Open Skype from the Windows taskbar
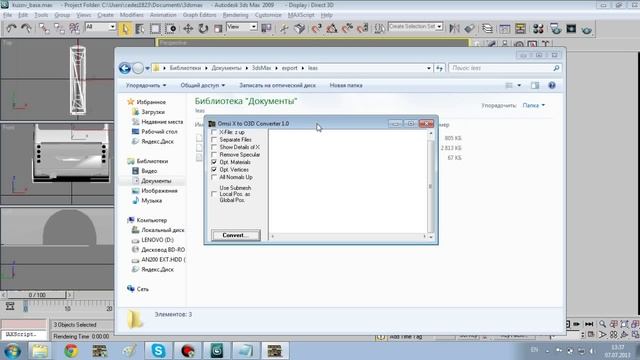 pyautogui.click(x=158, y=351)
